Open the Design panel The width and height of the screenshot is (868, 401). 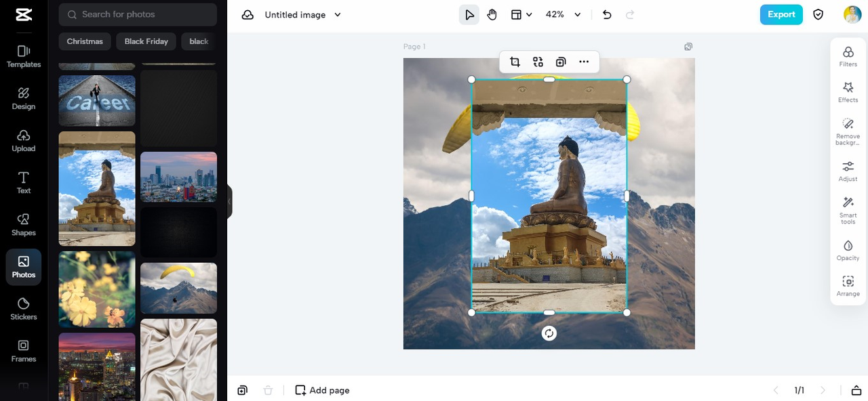[24, 98]
